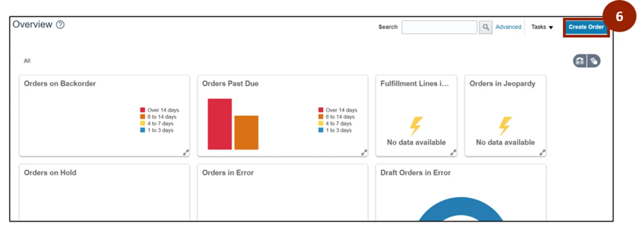644x227 pixels.
Task: Click the red bar in Orders Past Due
Action: tap(220, 124)
